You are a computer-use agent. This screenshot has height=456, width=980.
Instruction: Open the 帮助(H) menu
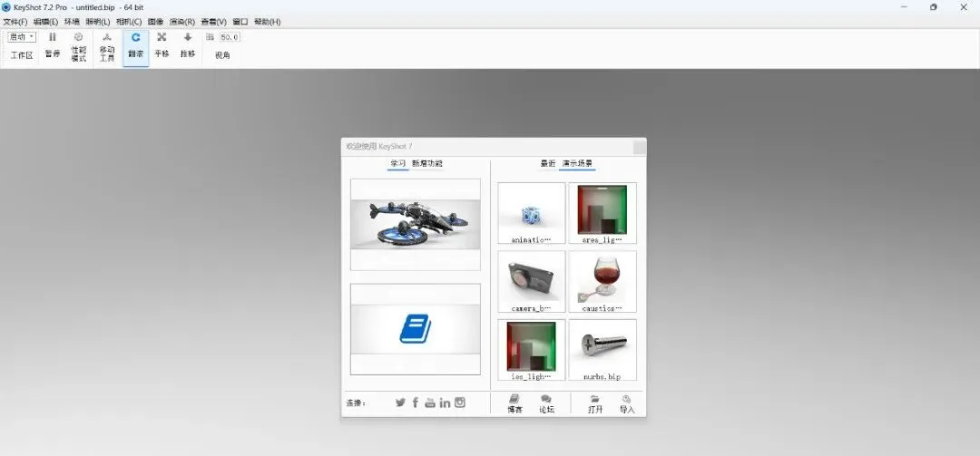point(267,22)
